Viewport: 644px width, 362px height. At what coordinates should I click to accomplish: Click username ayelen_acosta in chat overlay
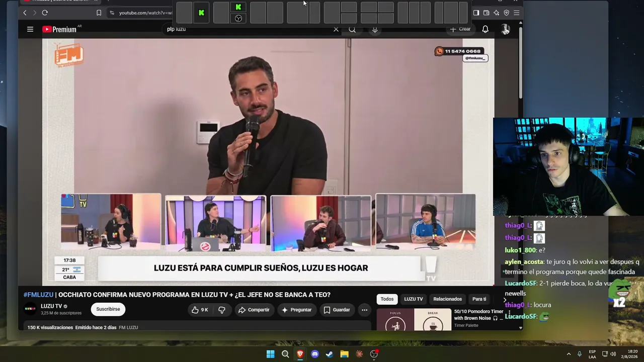coord(524,262)
